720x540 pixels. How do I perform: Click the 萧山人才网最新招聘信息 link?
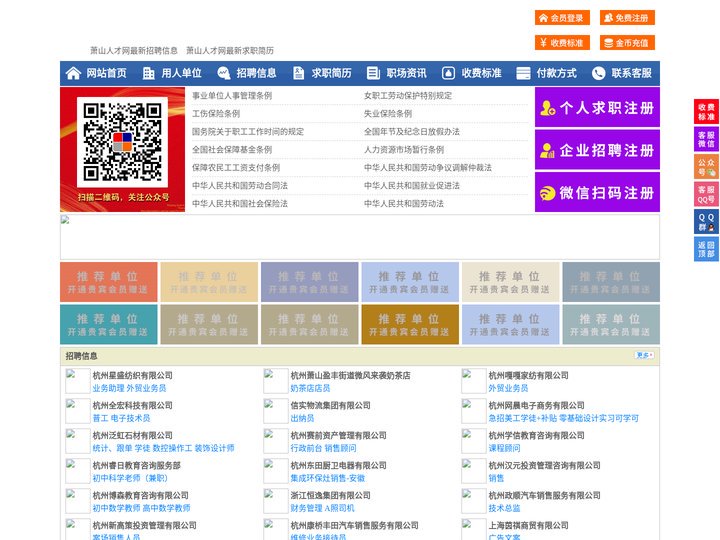pos(134,51)
